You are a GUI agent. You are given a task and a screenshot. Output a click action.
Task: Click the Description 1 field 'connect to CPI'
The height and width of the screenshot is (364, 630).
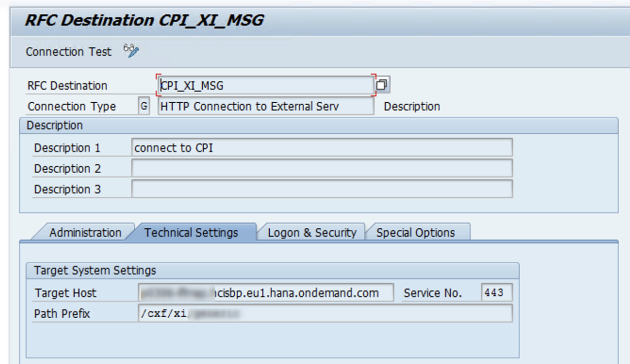coord(322,148)
